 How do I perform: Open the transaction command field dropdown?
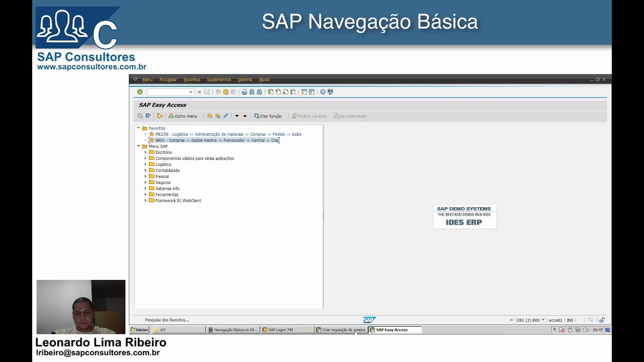pyautogui.click(x=191, y=92)
